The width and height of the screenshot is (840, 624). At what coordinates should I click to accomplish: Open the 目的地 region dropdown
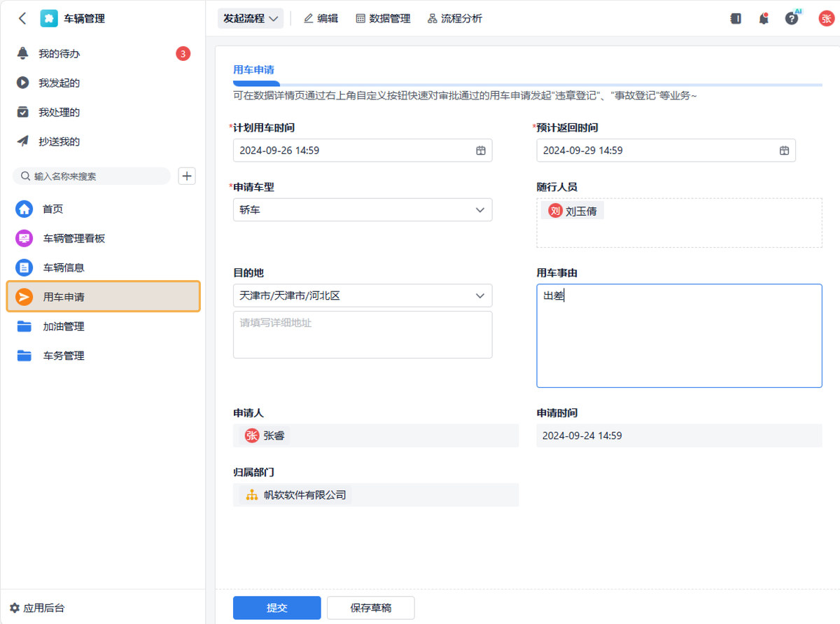coord(362,296)
